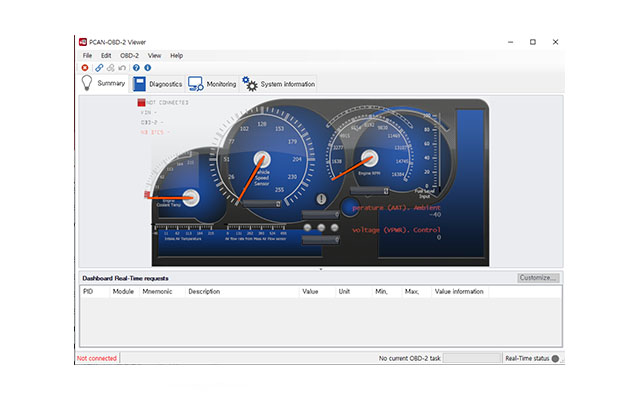Click the Description column header

point(242,291)
